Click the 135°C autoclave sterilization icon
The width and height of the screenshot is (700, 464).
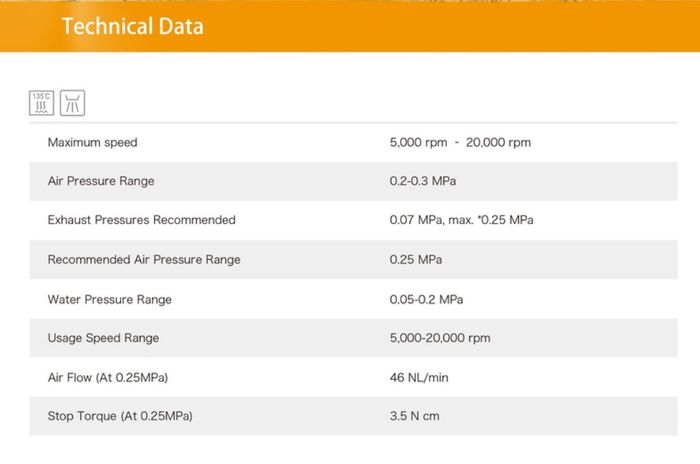[41, 102]
